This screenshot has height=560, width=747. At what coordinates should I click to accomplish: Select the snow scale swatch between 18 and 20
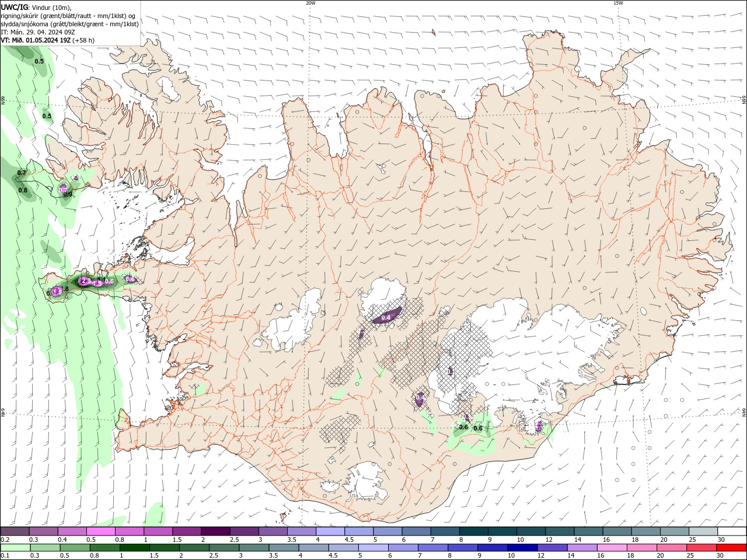[x=645, y=531]
